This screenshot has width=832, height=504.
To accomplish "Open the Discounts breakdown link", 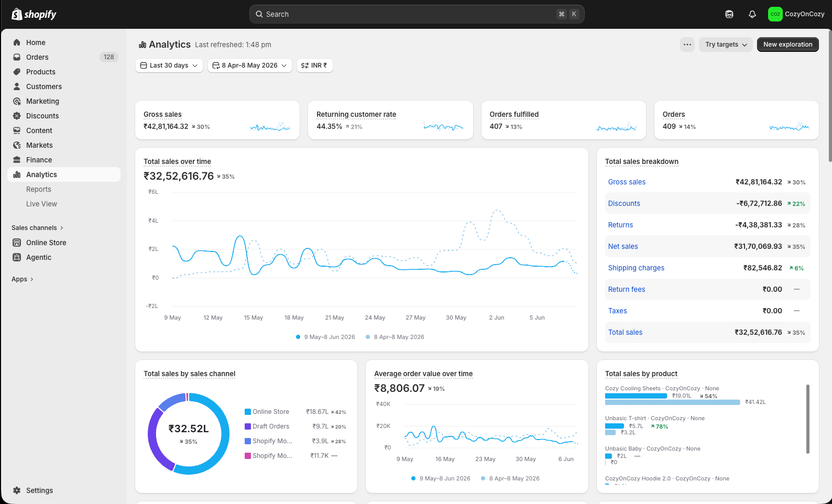I will tap(624, 203).
